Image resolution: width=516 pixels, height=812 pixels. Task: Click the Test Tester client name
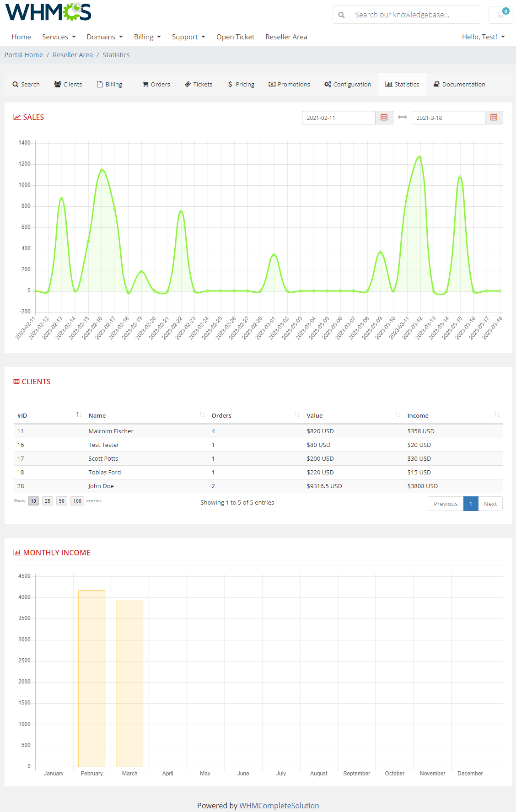click(103, 445)
